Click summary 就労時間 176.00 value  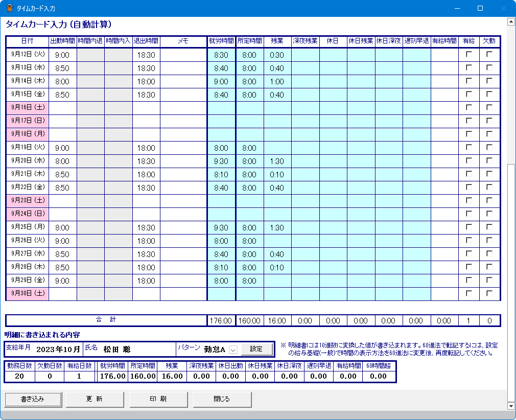click(x=112, y=376)
